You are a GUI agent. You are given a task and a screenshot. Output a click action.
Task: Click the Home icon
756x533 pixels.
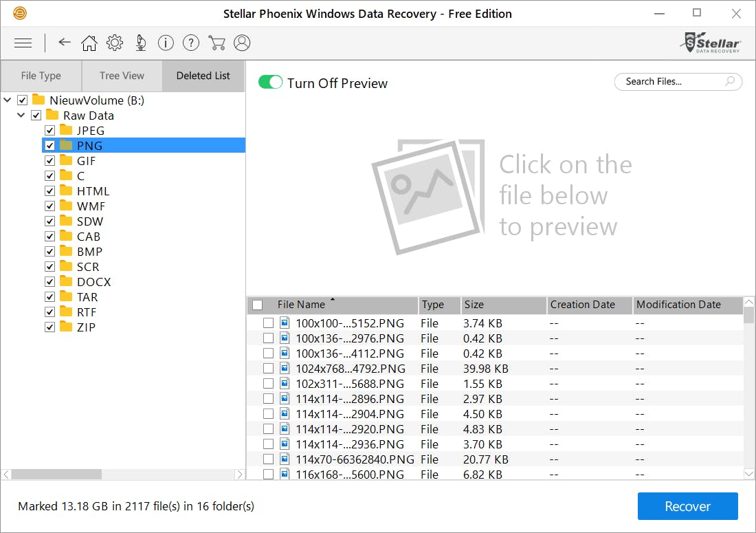(x=89, y=43)
